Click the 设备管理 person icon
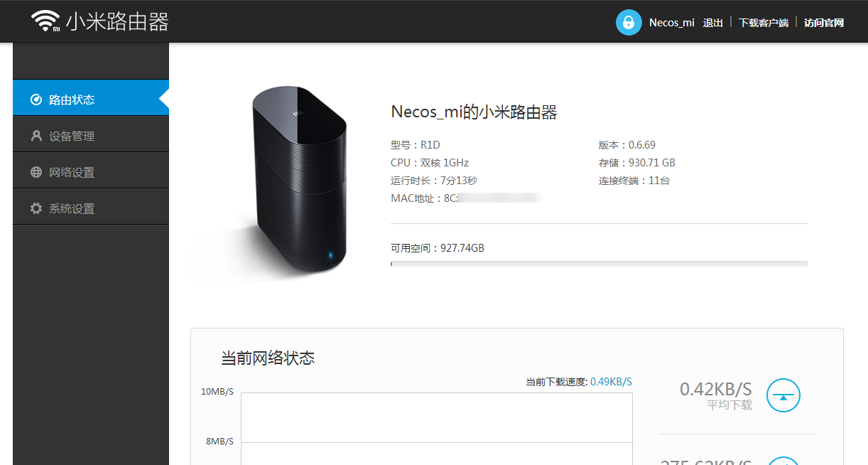Image resolution: width=868 pixels, height=465 pixels. click(36, 136)
